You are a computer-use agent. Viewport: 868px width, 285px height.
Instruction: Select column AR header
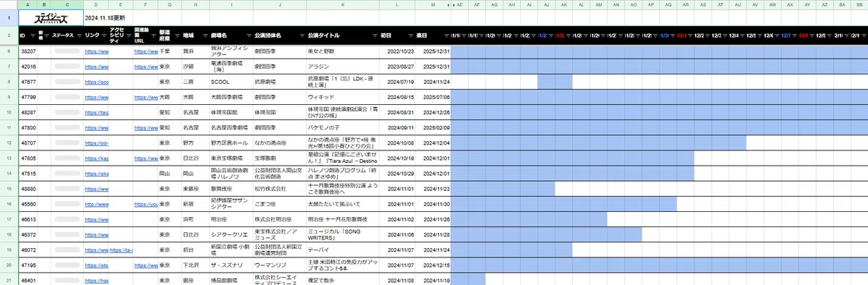coord(685,4)
